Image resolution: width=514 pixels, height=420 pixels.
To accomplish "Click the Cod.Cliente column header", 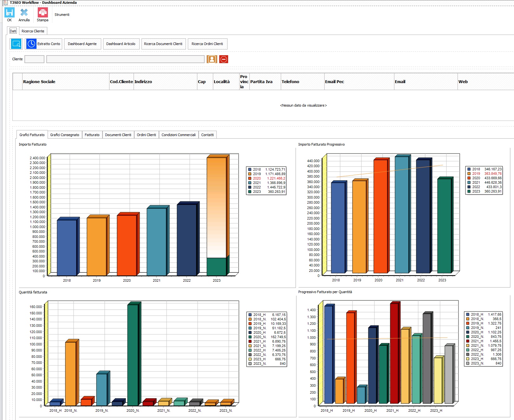I will pyautogui.click(x=122, y=82).
